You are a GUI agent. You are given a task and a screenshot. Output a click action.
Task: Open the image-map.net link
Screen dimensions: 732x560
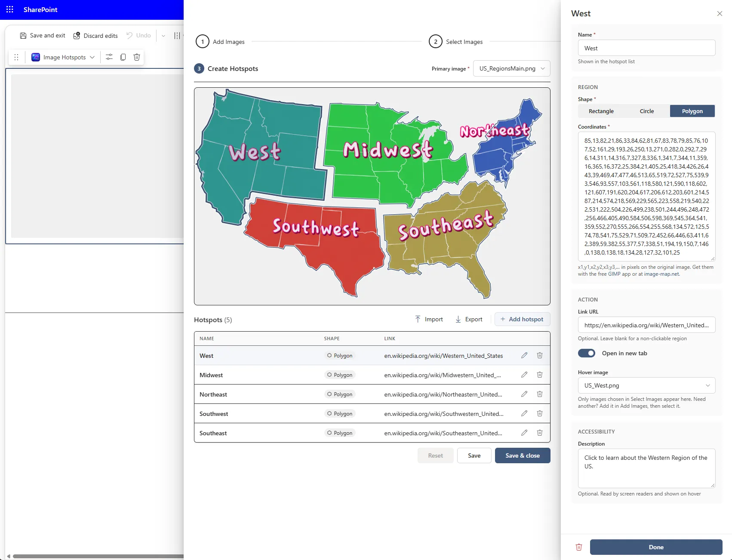coord(661,274)
